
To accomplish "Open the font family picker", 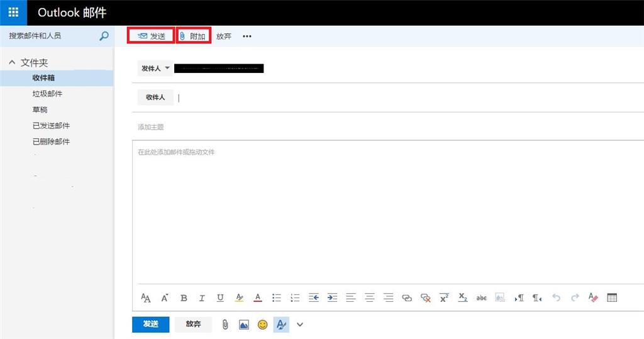I will (146, 298).
